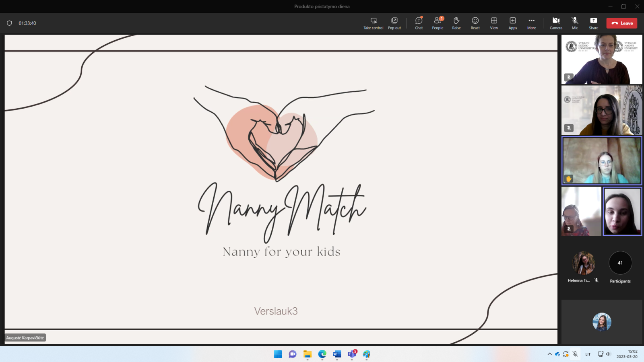Click the shield meeting security icon
Image resolution: width=644 pixels, height=362 pixels.
(x=9, y=23)
